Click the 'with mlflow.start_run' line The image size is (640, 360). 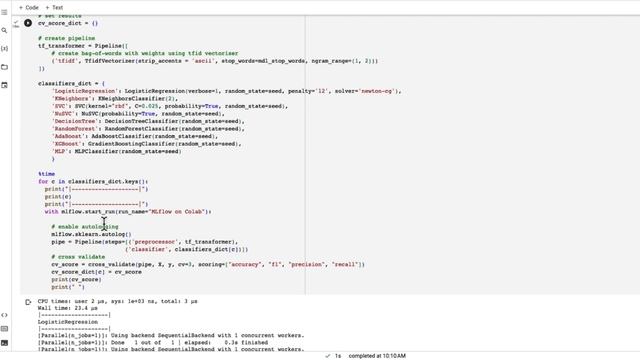click(128, 212)
